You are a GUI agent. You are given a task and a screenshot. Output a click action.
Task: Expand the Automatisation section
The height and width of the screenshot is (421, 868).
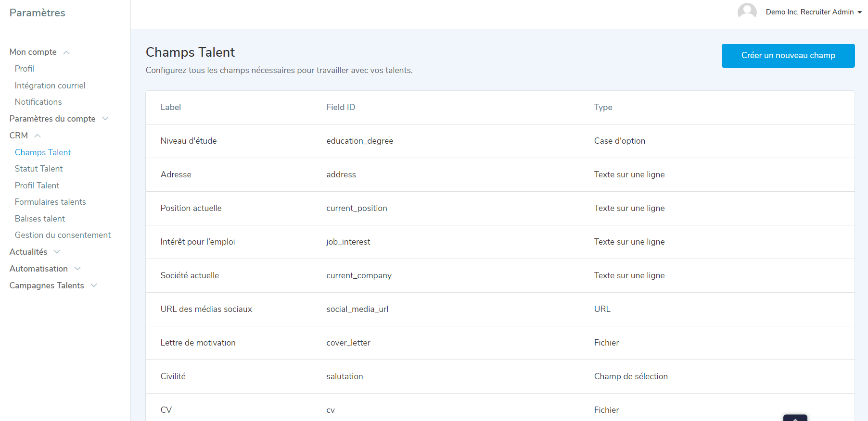tap(77, 269)
